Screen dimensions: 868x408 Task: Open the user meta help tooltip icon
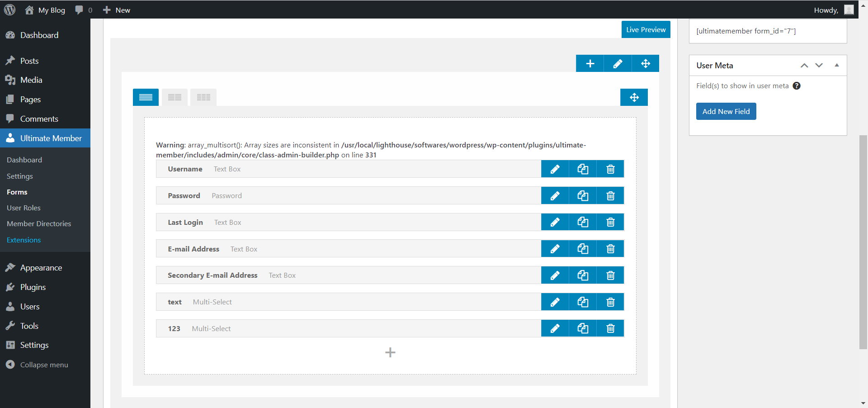[x=797, y=86]
